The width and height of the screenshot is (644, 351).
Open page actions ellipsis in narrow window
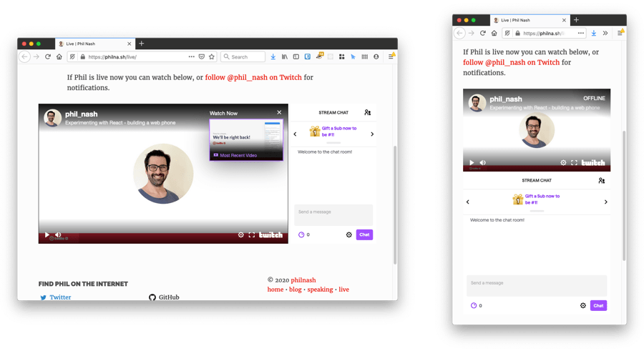point(581,34)
